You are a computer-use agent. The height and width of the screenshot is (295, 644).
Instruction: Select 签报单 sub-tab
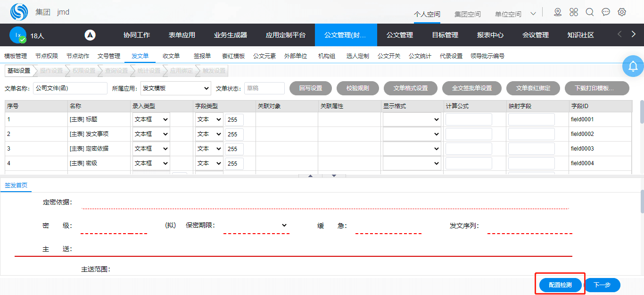tap(202, 56)
